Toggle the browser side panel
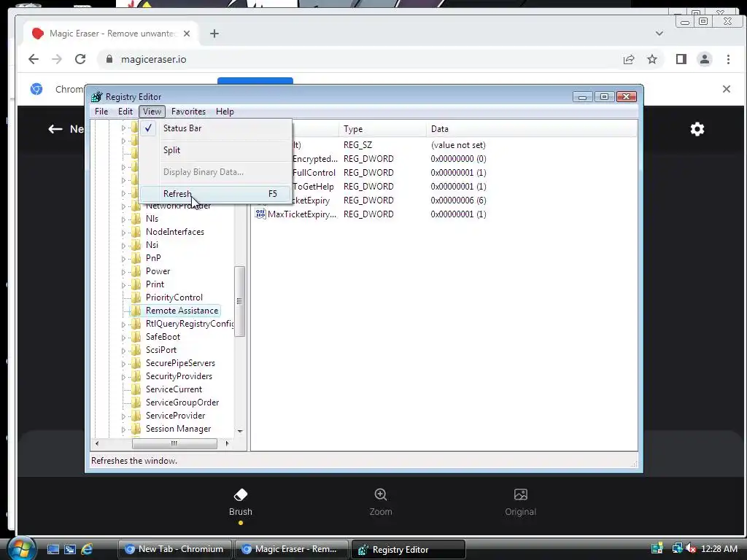This screenshot has height=560, width=747. pyautogui.click(x=681, y=59)
